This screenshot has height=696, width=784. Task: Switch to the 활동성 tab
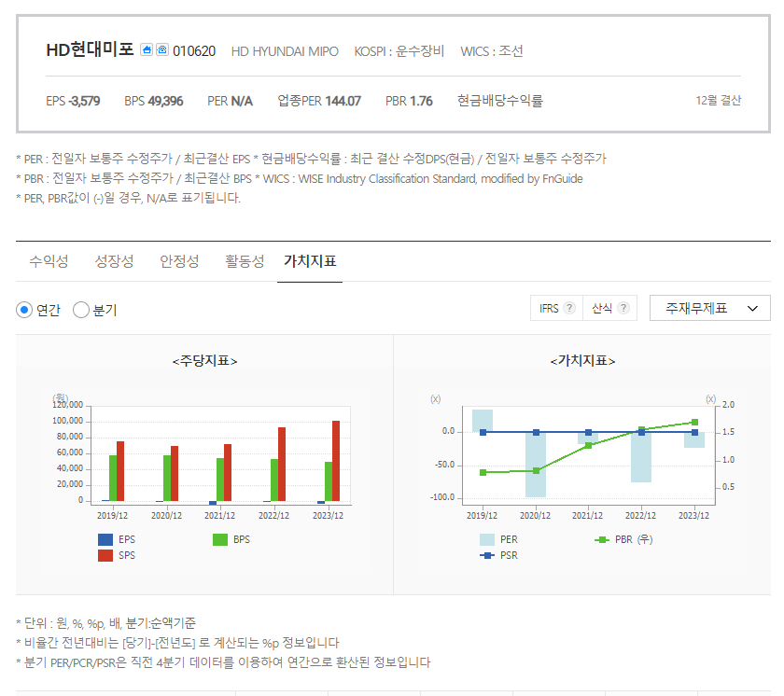[x=245, y=261]
